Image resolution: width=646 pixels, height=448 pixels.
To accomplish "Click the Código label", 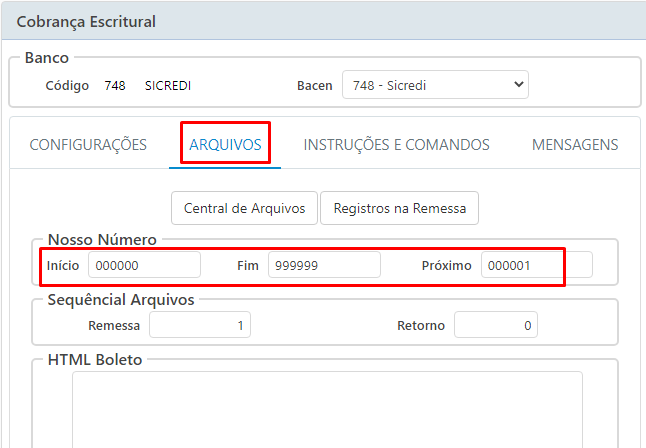I will click(x=67, y=85).
